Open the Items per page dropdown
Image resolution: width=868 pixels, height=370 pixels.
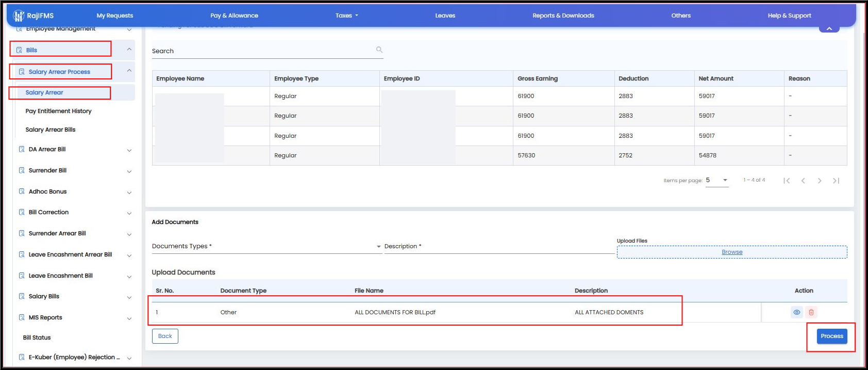tap(717, 180)
